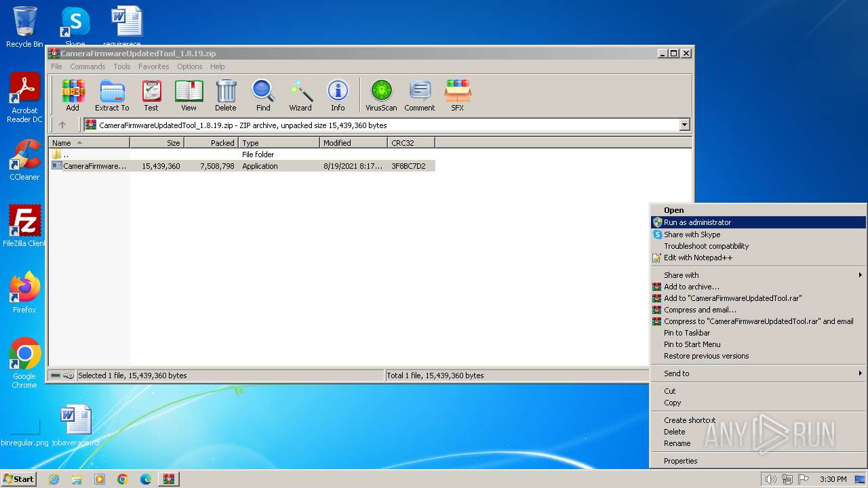The height and width of the screenshot is (488, 868).
Task: Select Compress and email... entry
Action: tap(758, 310)
